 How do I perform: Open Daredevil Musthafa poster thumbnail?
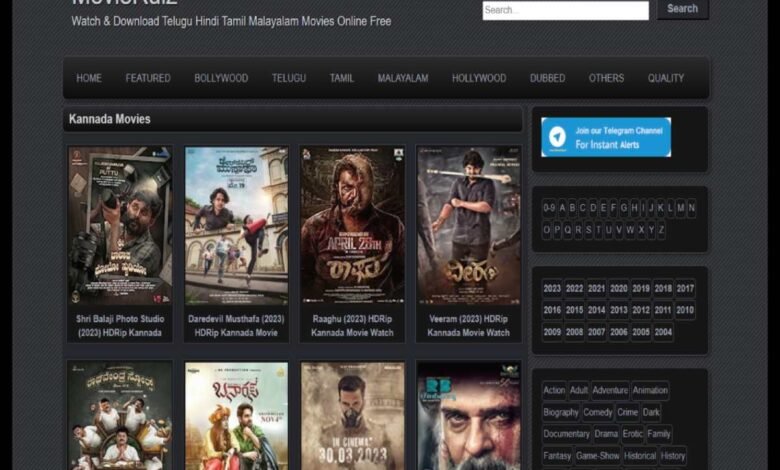[x=236, y=225]
